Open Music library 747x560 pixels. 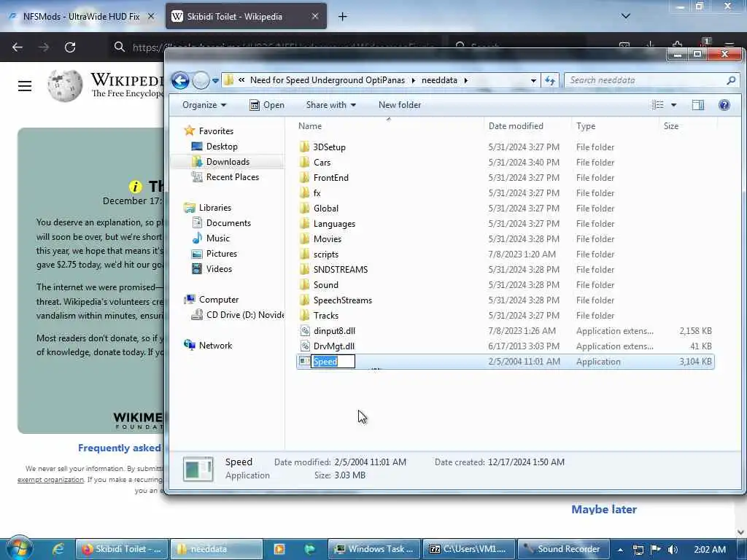(217, 238)
